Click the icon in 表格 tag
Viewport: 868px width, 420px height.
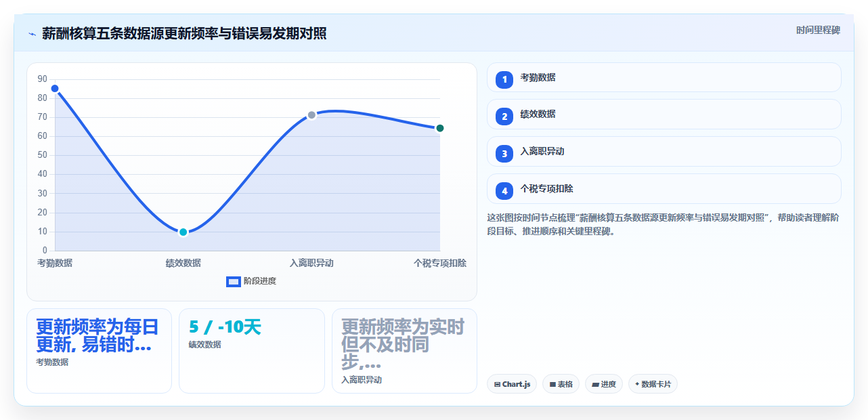[x=552, y=384]
